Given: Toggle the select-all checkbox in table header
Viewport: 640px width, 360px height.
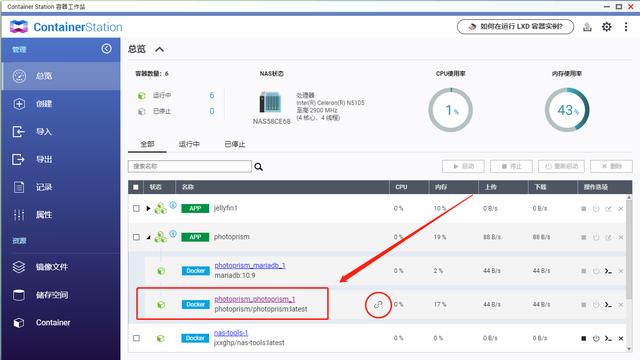Looking at the screenshot, I should [x=136, y=187].
